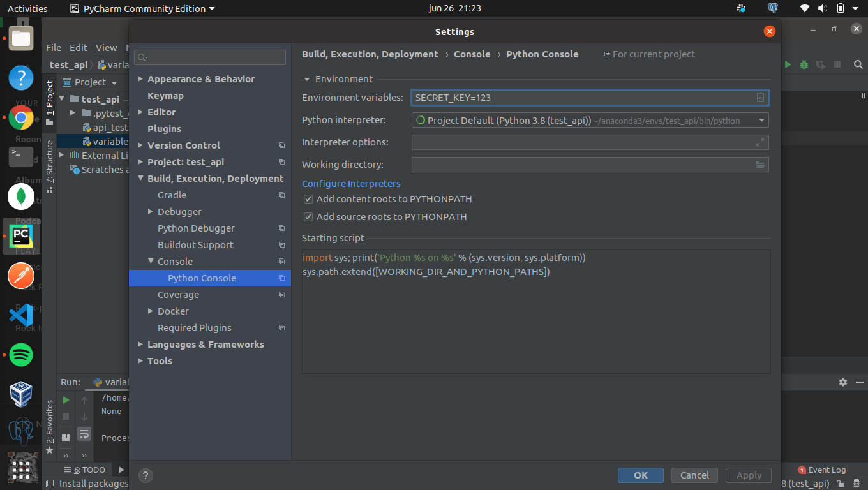868x490 pixels.
Task: Click the Chrome icon in dock
Action: [x=21, y=117]
